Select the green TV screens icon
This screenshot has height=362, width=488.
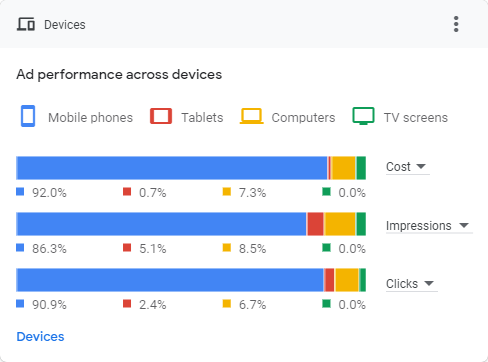tap(363, 116)
